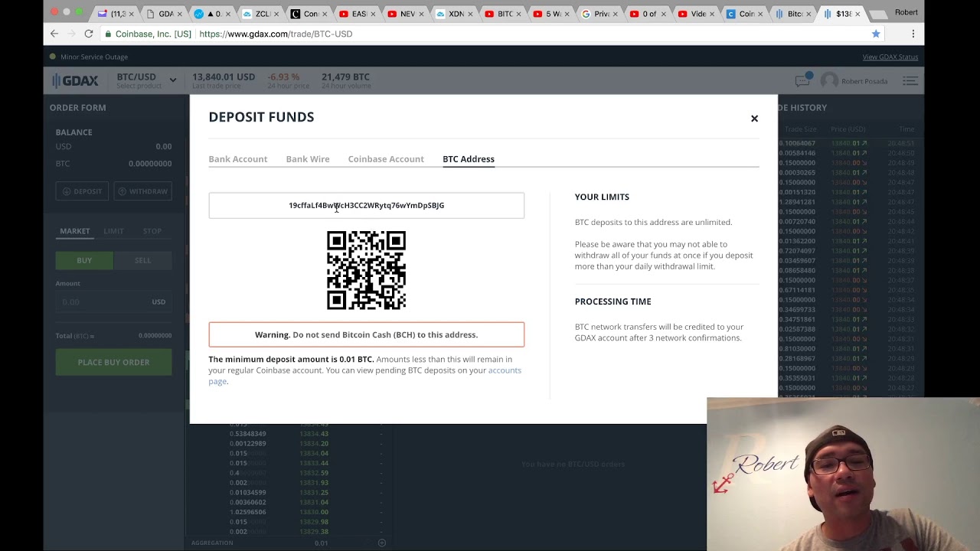Image resolution: width=980 pixels, height=551 pixels.
Task: Click the BTC deposit address field
Action: point(367,205)
